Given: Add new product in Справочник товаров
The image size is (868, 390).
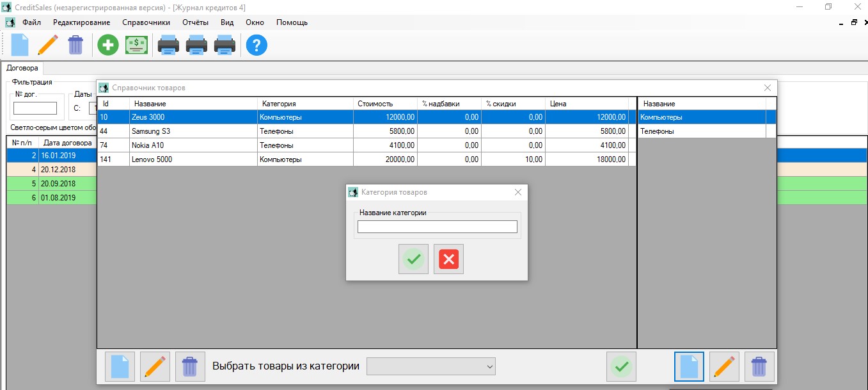Looking at the screenshot, I should point(120,367).
